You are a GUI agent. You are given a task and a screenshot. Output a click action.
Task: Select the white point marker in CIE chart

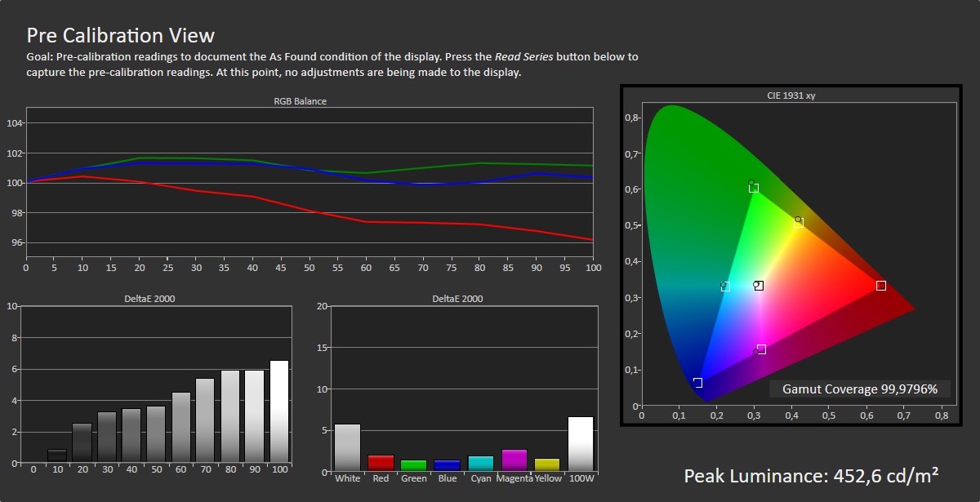[759, 286]
